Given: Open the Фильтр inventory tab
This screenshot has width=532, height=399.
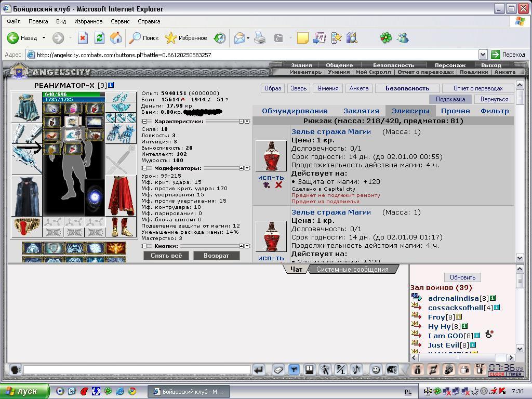Looking at the screenshot, I should tap(495, 111).
